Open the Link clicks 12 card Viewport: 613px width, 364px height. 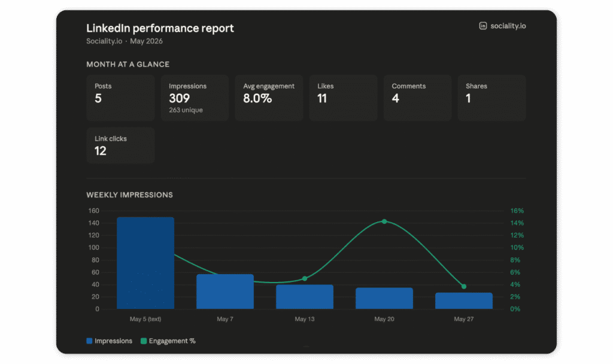(120, 145)
